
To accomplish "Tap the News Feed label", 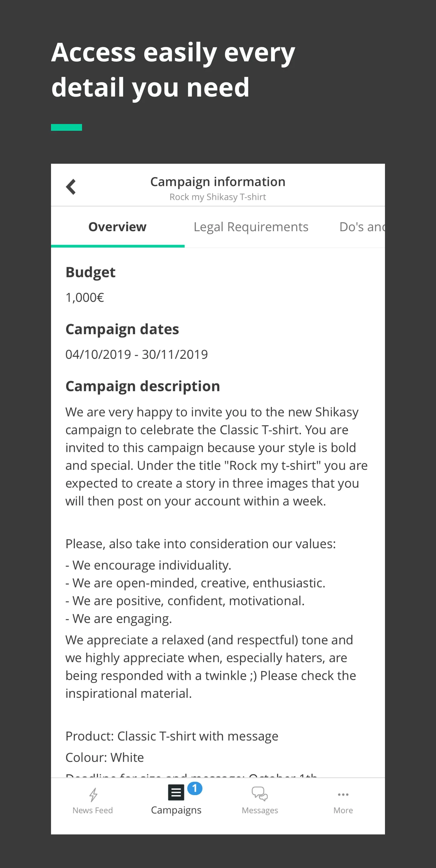I will (x=93, y=811).
